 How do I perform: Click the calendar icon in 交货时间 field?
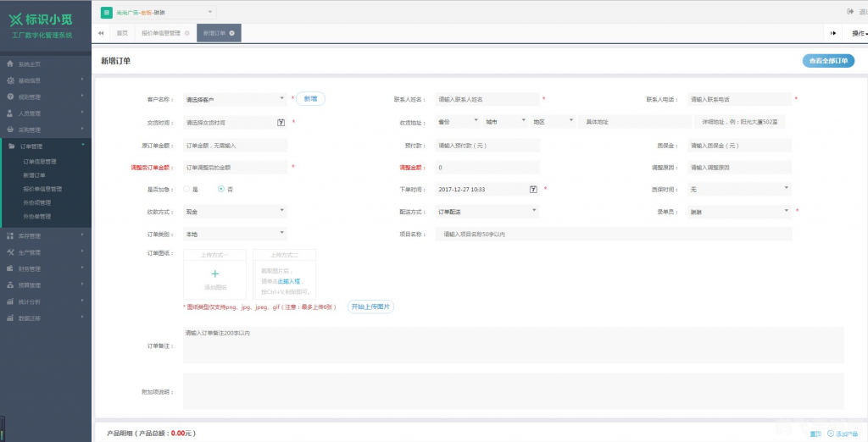pyautogui.click(x=281, y=122)
